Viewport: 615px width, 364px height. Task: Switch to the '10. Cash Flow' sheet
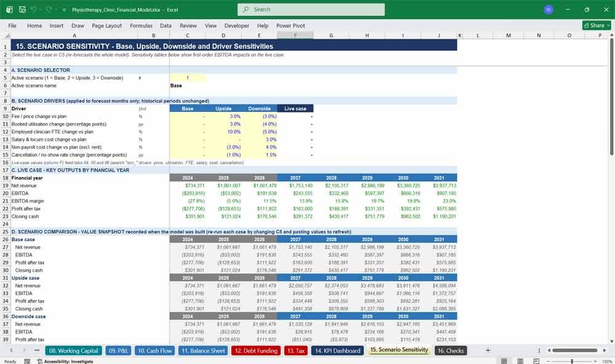[x=155, y=350]
